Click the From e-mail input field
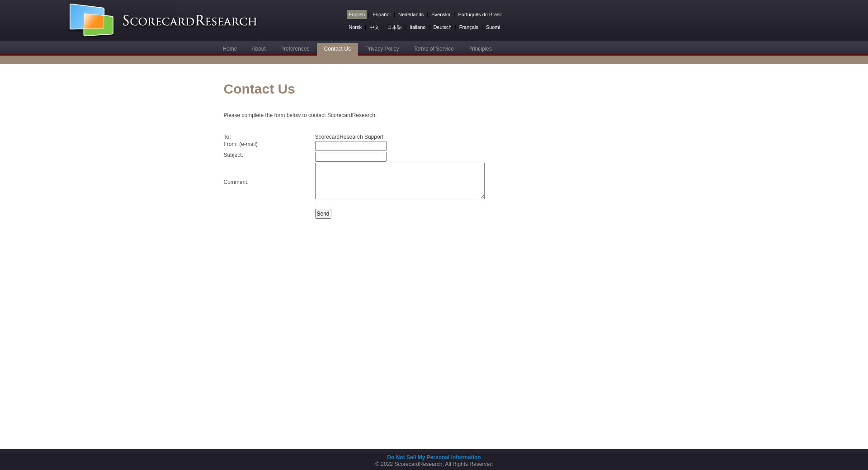Image resolution: width=868 pixels, height=470 pixels. coord(350,146)
